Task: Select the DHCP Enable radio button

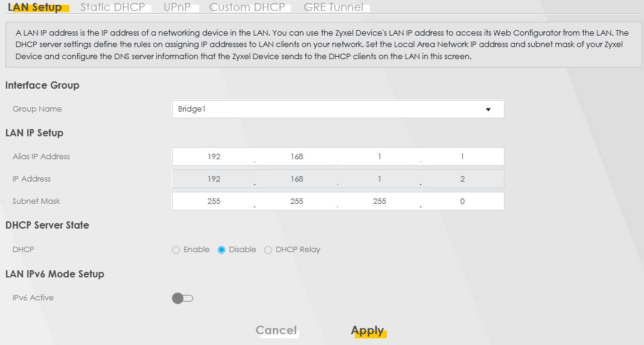Action: [x=176, y=250]
